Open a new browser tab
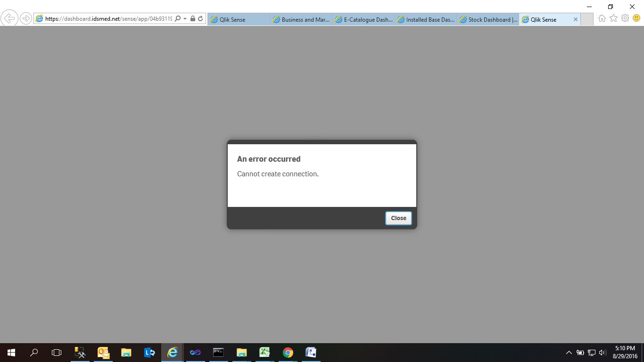 (x=587, y=19)
